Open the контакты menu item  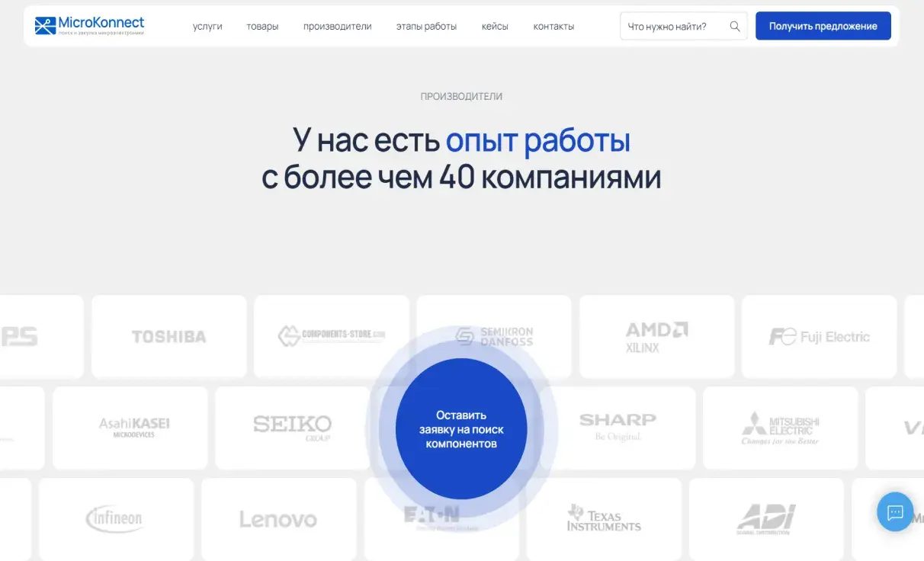(x=553, y=26)
